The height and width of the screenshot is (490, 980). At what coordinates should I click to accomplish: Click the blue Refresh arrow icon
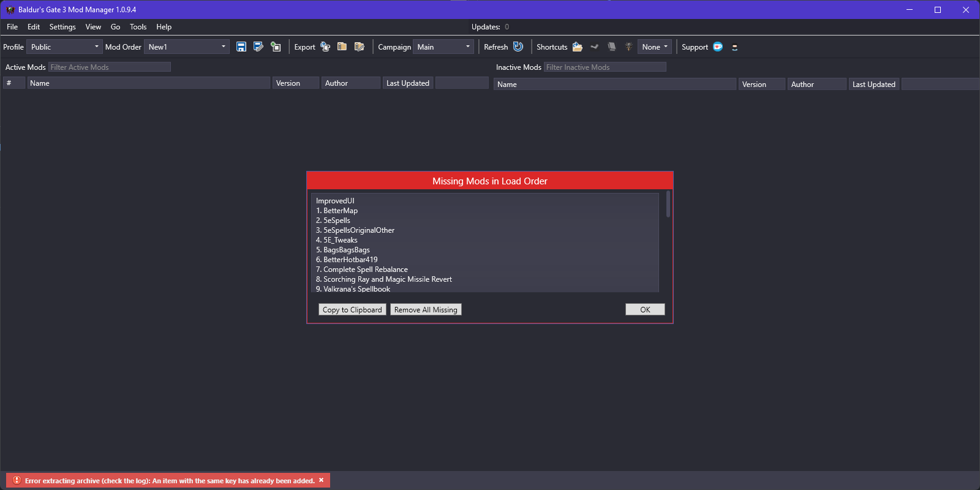[518, 47]
